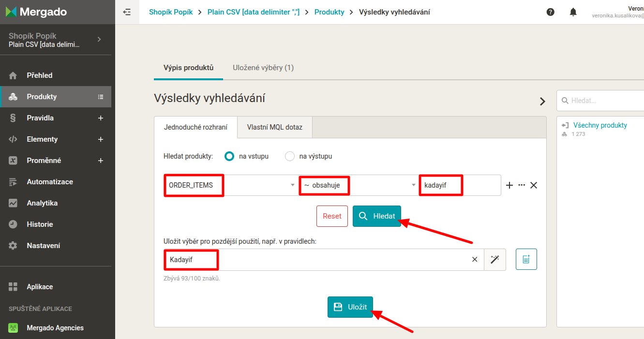644x339 pixels.
Task: Click the Přehled home icon
Action: (13, 75)
